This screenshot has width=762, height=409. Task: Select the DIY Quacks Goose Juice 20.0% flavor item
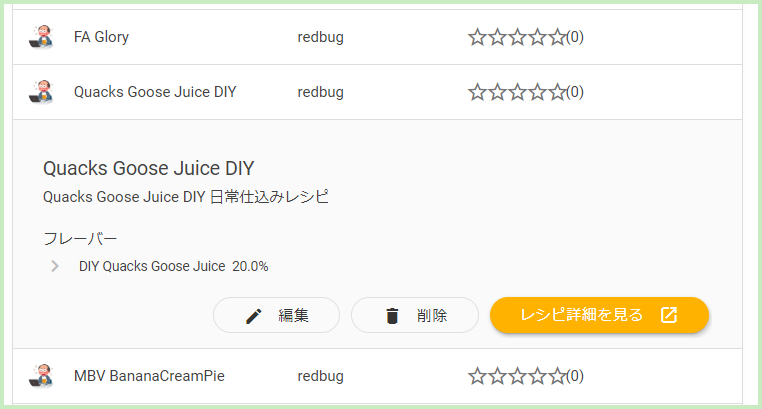tap(173, 266)
